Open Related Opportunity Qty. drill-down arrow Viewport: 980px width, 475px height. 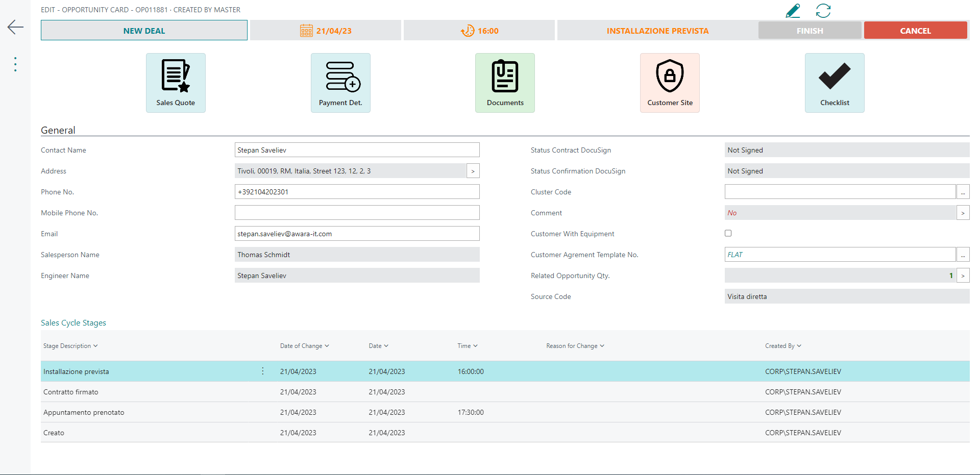pos(963,276)
